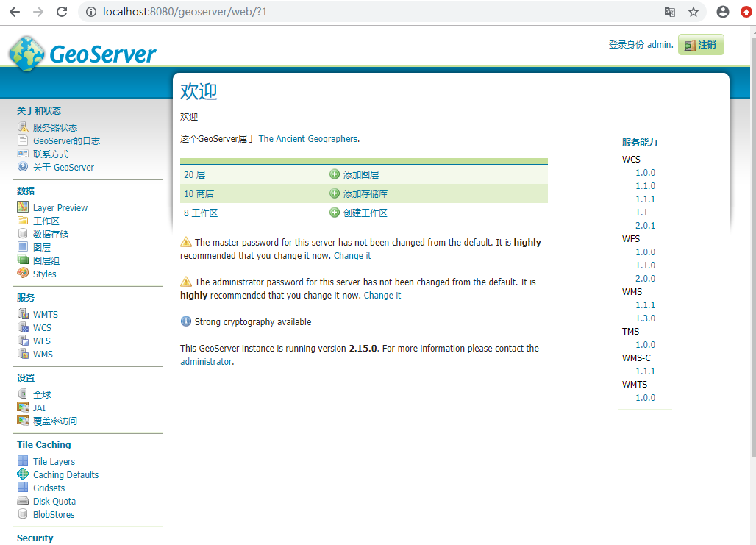Click Change it for master password warning

[352, 256]
